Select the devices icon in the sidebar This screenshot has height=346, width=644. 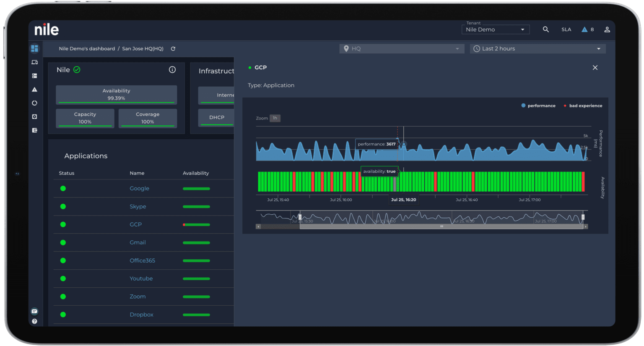tap(35, 62)
